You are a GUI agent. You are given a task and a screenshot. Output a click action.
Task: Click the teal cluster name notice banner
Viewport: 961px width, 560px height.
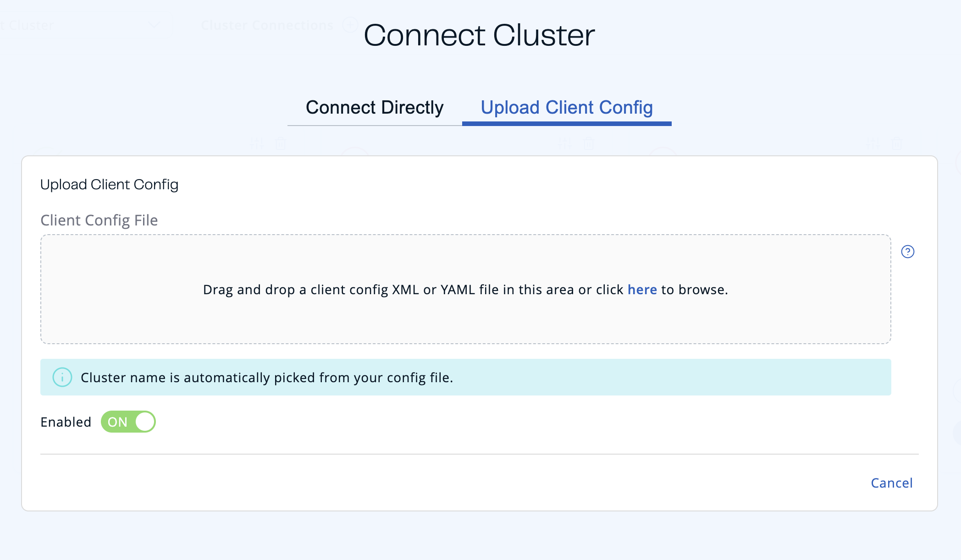(x=465, y=377)
